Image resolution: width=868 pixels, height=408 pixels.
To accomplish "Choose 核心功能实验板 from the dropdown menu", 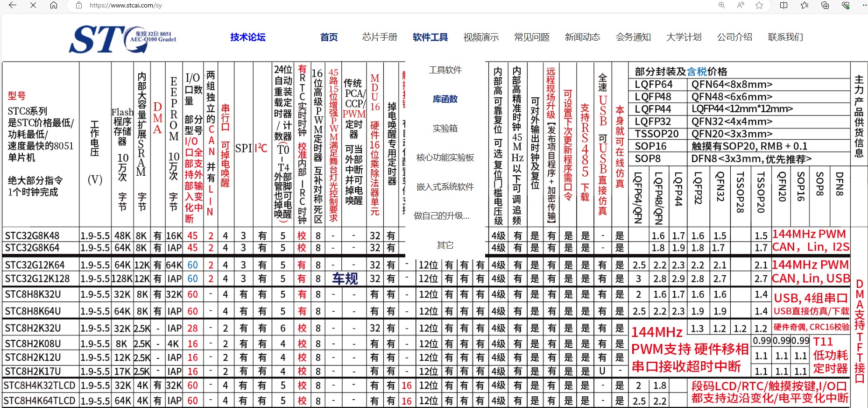I will [445, 157].
